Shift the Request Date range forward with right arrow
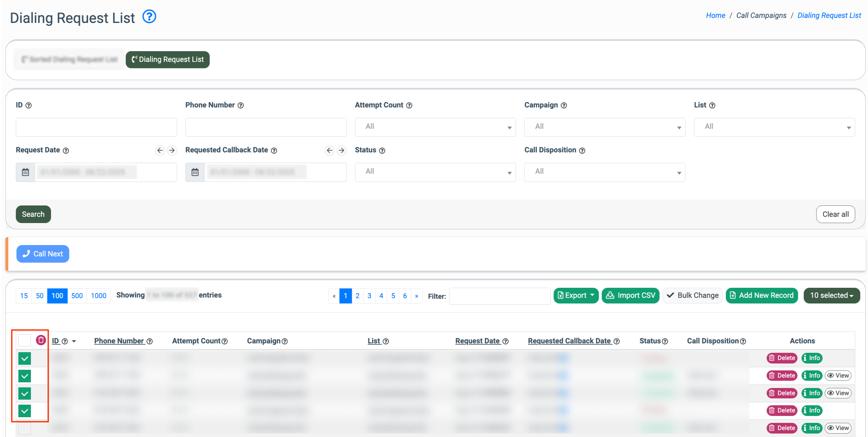Image resolution: width=868 pixels, height=437 pixels. tap(172, 150)
